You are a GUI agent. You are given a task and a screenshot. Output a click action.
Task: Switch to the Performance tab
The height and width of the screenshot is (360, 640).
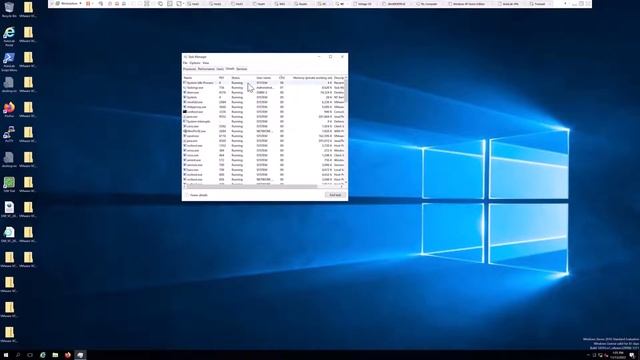206,69
